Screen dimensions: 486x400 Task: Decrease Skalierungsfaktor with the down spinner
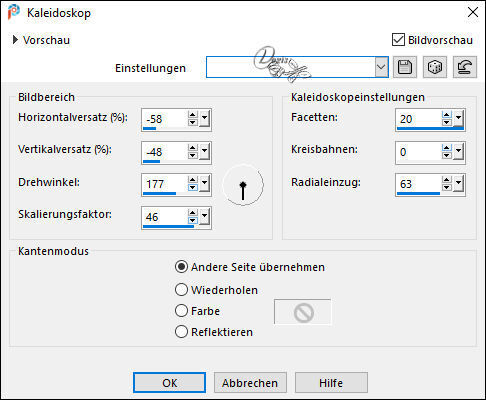pyautogui.click(x=192, y=220)
